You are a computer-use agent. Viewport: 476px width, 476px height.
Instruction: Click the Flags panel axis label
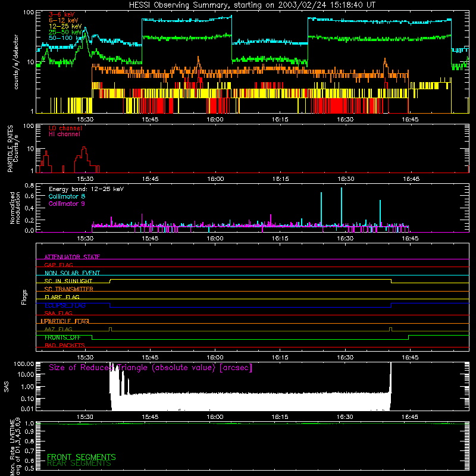pyautogui.click(x=24, y=297)
